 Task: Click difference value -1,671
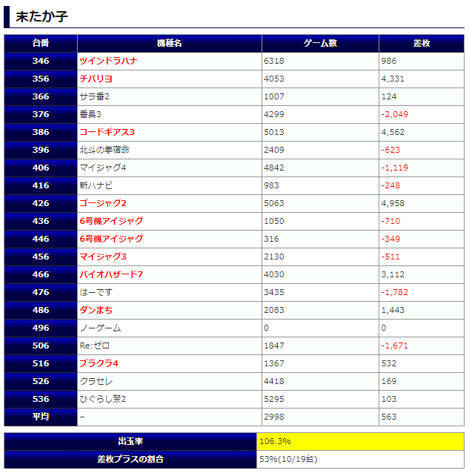point(395,346)
